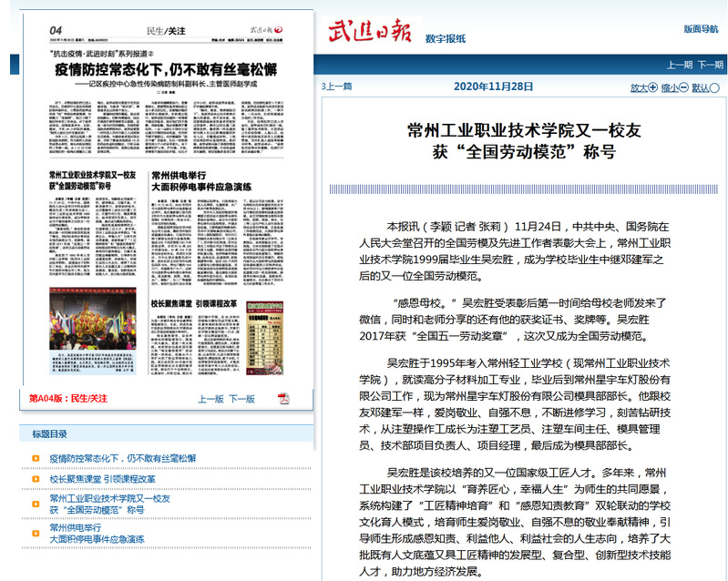Click the red advertisement box on the page thumbnail

264,338
